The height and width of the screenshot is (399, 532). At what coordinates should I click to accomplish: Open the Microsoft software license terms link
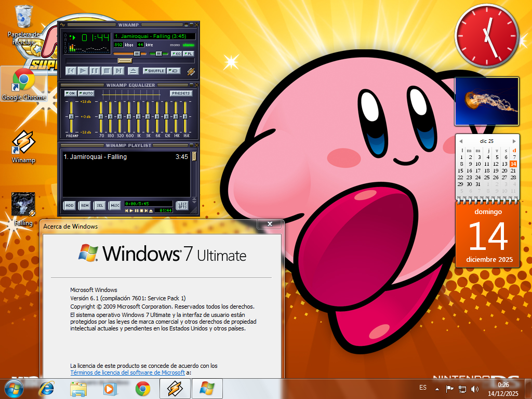point(128,373)
